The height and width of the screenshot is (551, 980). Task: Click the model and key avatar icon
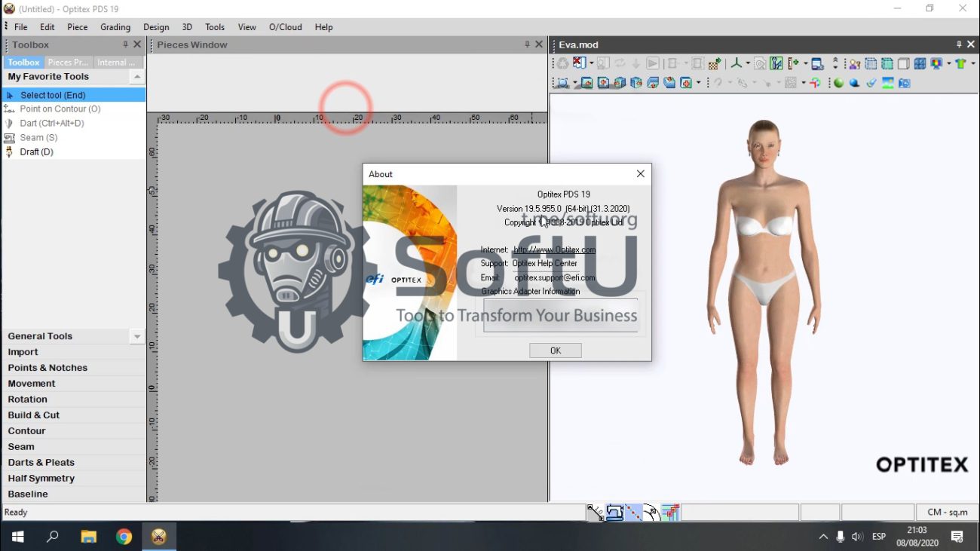[x=854, y=64]
